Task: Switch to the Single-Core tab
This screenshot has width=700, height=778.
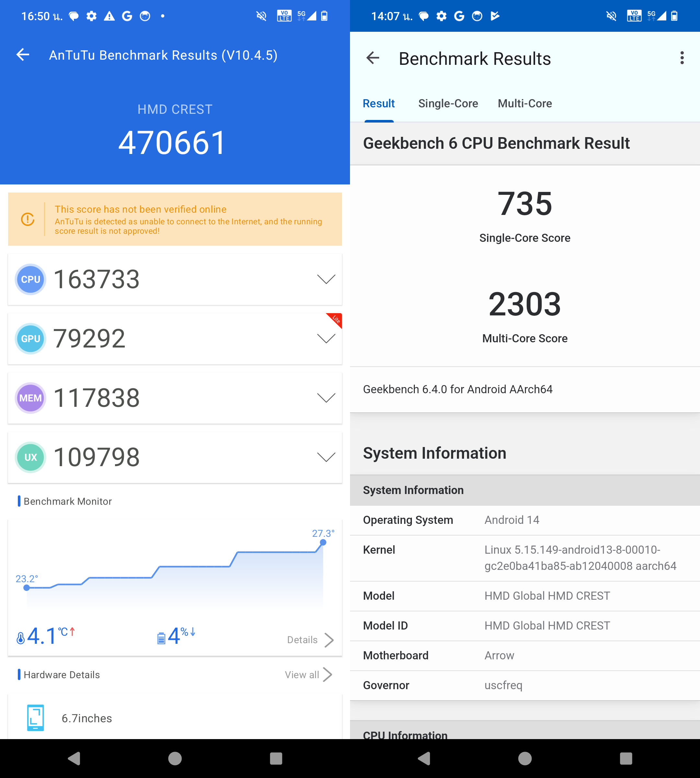Action: (x=448, y=103)
